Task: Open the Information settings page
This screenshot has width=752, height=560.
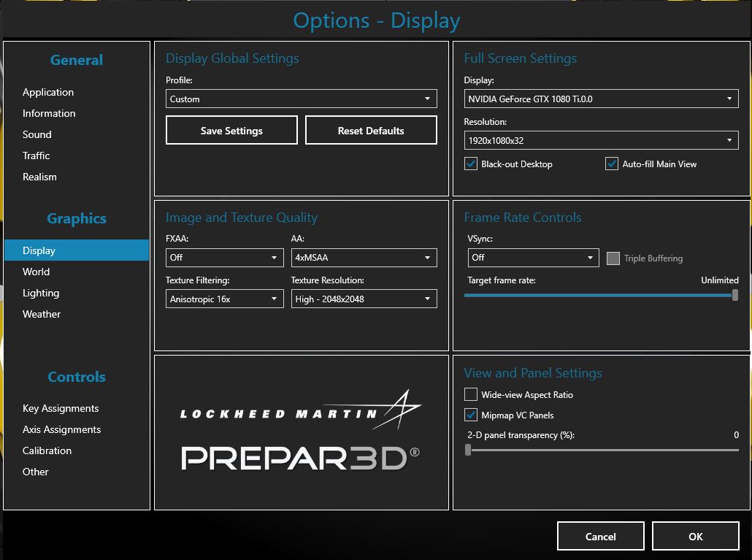Action: pos(49,113)
